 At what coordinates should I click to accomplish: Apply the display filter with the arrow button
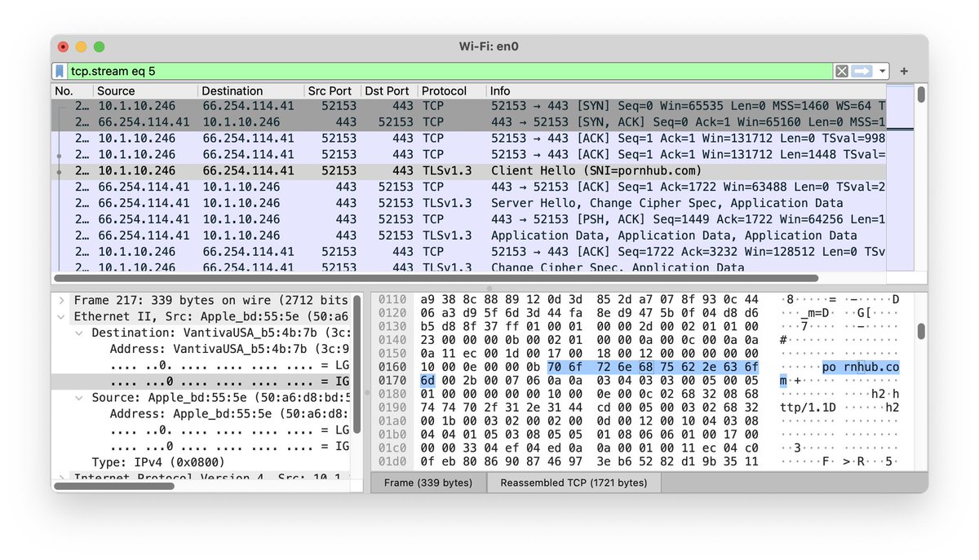point(862,72)
